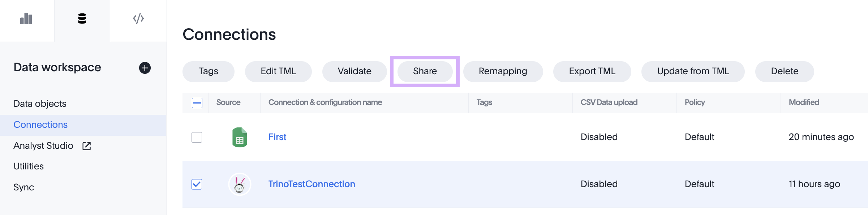
Task: Click the indeterminate select-all checkbox
Action: pos(197,103)
